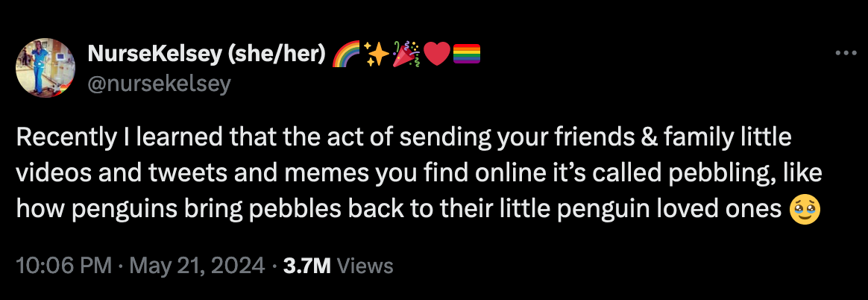
Task: Click NurseKelsey's round profile picture
Action: [46, 67]
